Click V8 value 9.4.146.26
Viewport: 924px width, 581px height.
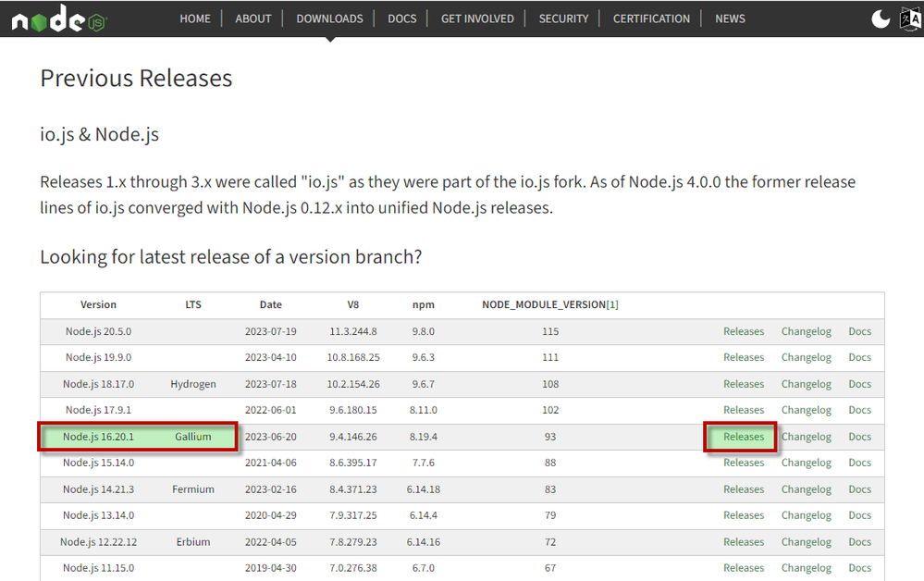point(353,437)
